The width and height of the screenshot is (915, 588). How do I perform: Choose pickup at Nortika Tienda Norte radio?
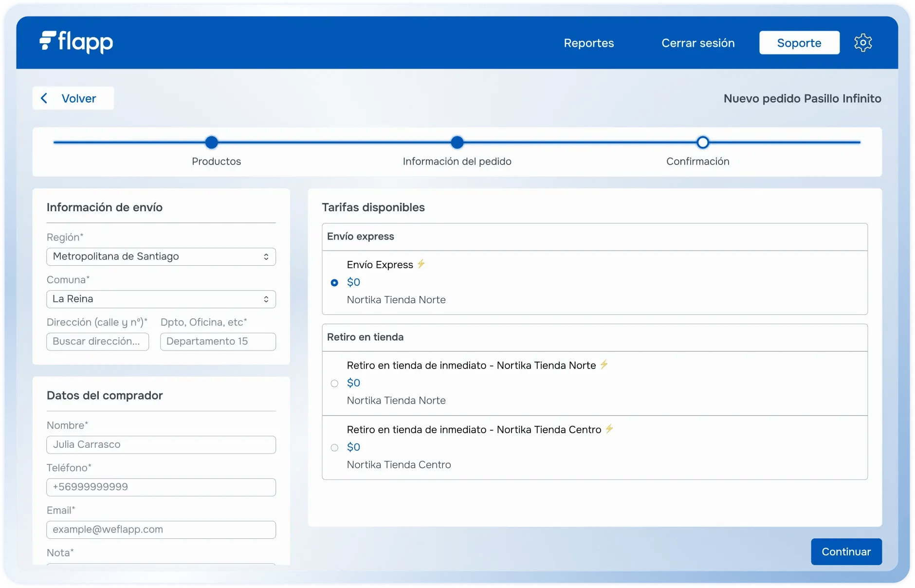pyautogui.click(x=334, y=384)
